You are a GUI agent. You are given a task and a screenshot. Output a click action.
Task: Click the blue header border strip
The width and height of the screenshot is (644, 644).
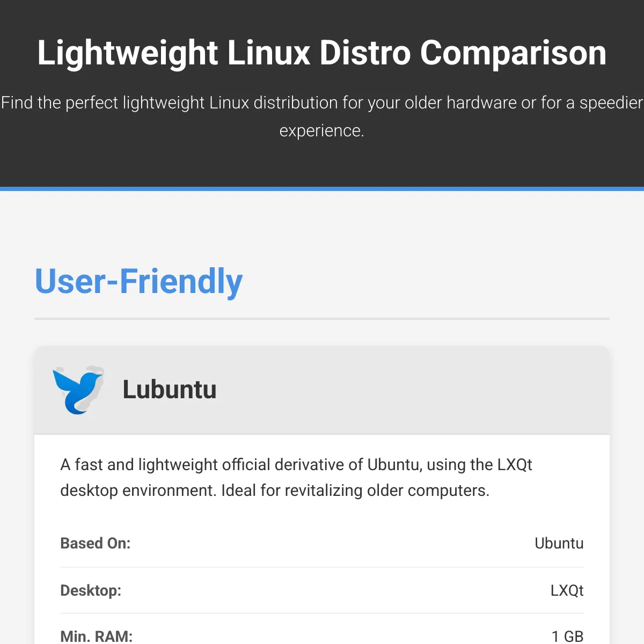tap(322, 189)
